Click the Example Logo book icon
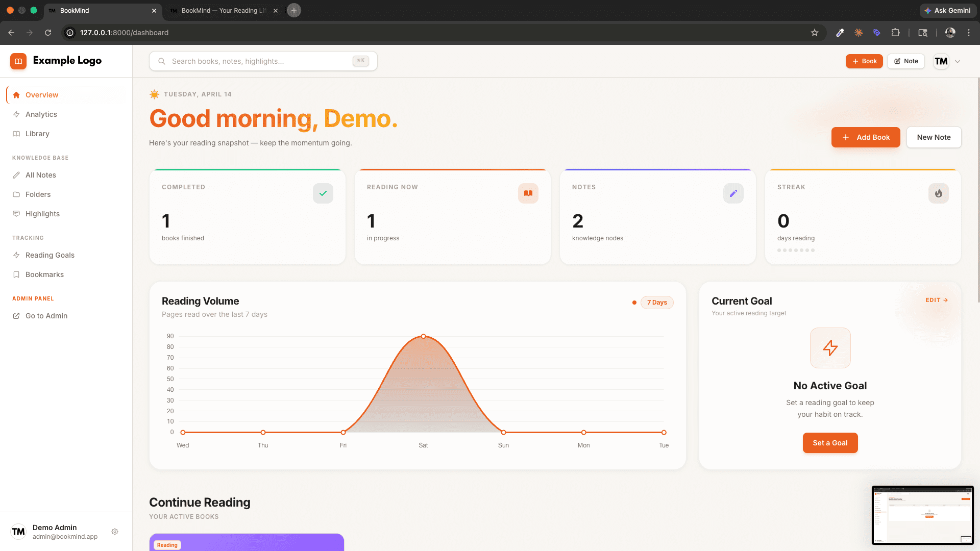This screenshot has height=551, width=980. [18, 61]
